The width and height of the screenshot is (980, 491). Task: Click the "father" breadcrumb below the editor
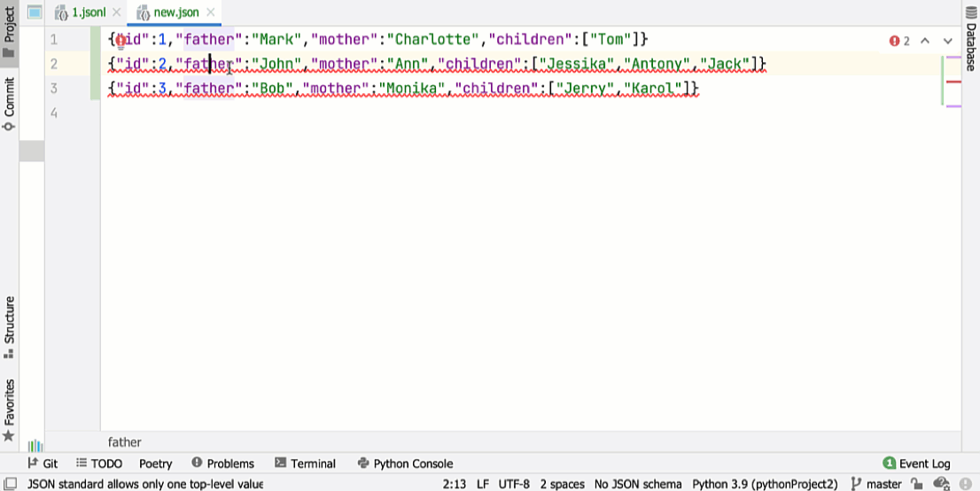(124, 442)
